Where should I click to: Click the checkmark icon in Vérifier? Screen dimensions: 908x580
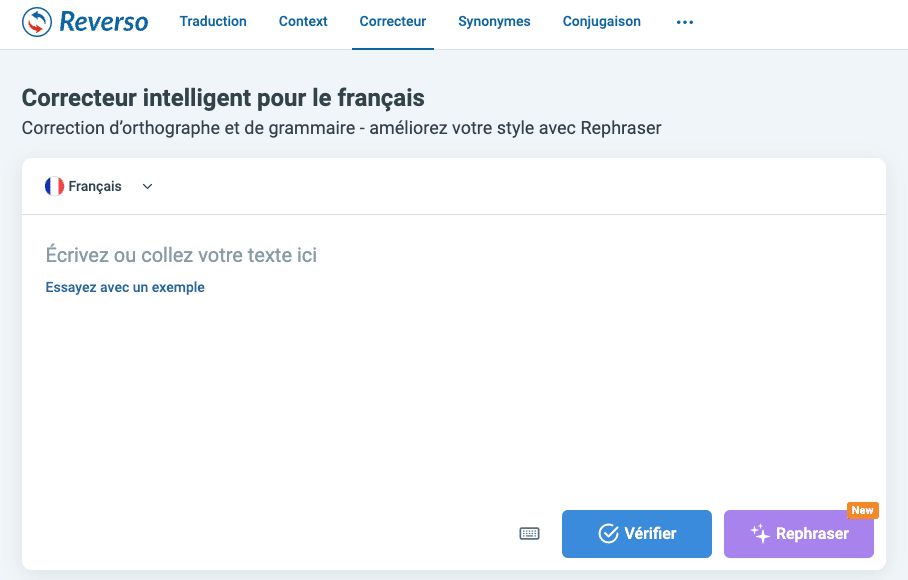(x=608, y=534)
